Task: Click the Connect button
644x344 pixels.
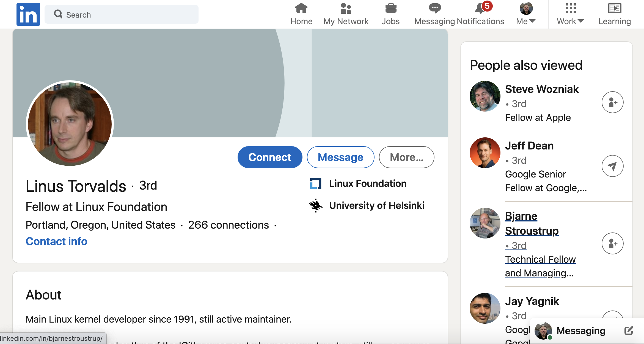Action: pos(270,157)
